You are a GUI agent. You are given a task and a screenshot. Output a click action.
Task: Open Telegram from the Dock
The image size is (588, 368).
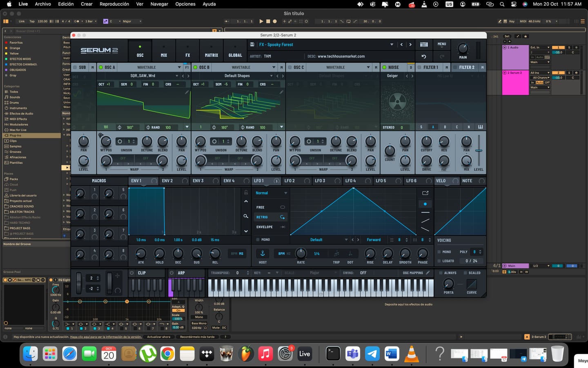(x=372, y=353)
